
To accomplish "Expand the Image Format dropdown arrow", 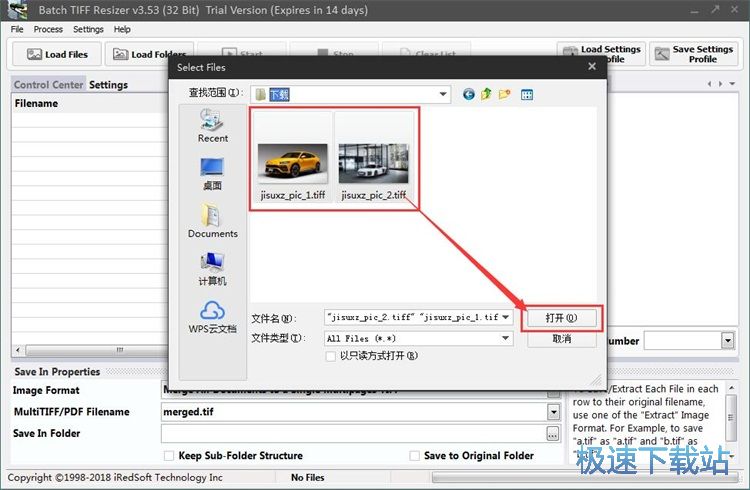I will pos(553,393).
